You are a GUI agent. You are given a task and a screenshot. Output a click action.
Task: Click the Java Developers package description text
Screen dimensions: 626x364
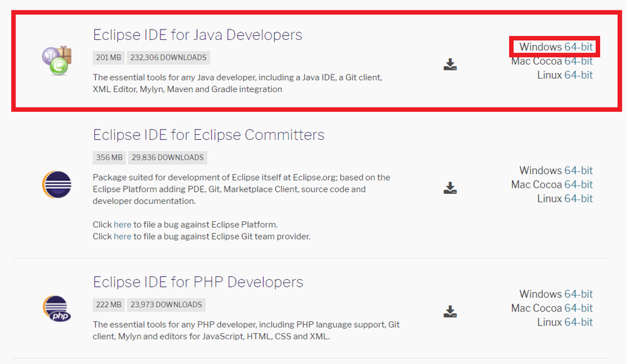point(238,84)
